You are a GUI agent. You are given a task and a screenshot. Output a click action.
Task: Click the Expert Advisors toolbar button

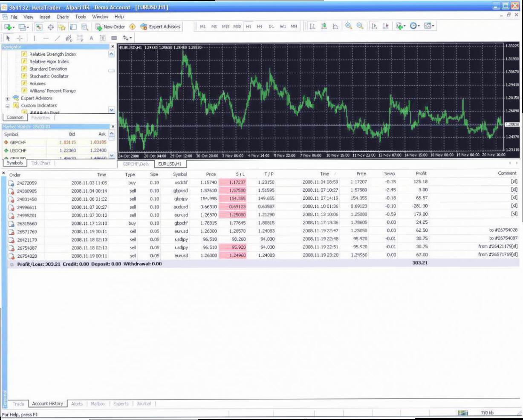pyautogui.click(x=160, y=27)
